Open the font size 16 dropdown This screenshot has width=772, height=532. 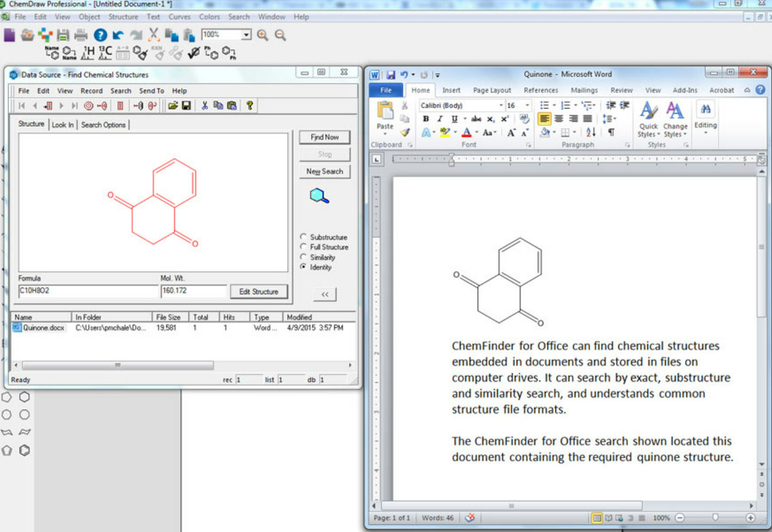click(527, 106)
